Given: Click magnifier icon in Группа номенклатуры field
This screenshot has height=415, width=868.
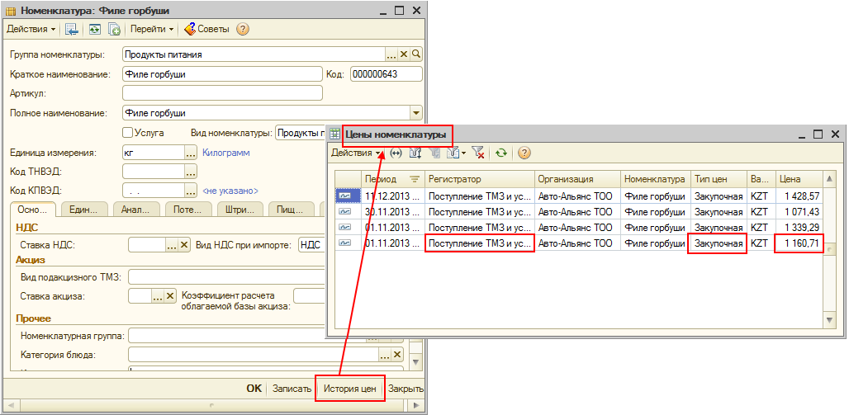Looking at the screenshot, I should tap(416, 54).
